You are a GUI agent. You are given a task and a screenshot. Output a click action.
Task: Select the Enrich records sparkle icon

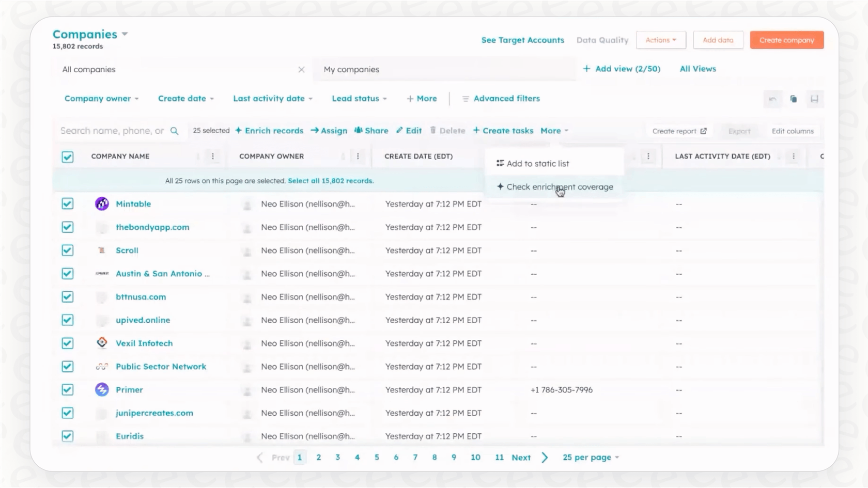click(x=239, y=130)
